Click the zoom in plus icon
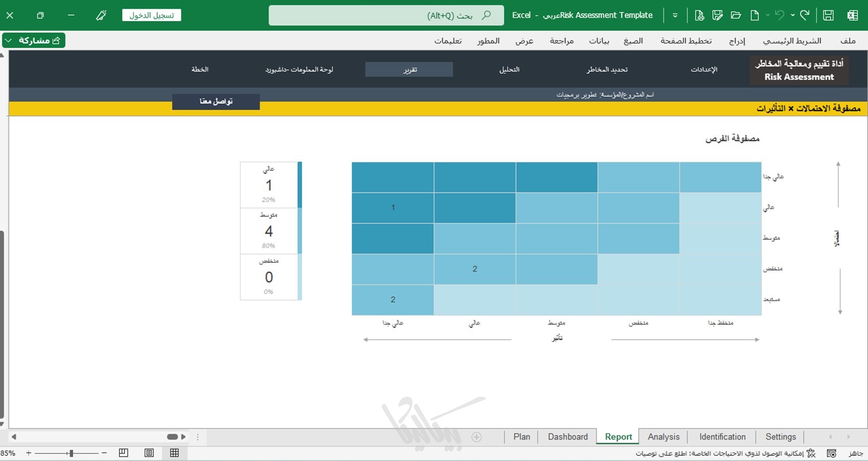The width and height of the screenshot is (868, 461). [x=29, y=453]
